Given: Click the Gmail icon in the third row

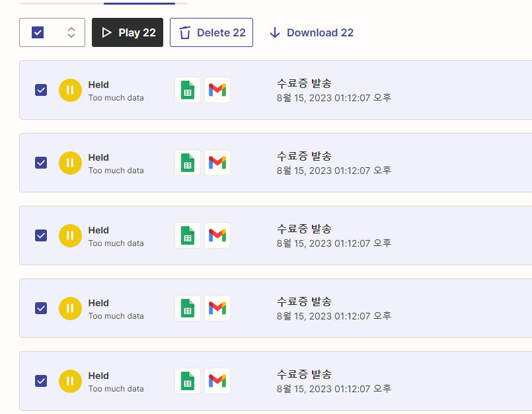Looking at the screenshot, I should [x=217, y=235].
